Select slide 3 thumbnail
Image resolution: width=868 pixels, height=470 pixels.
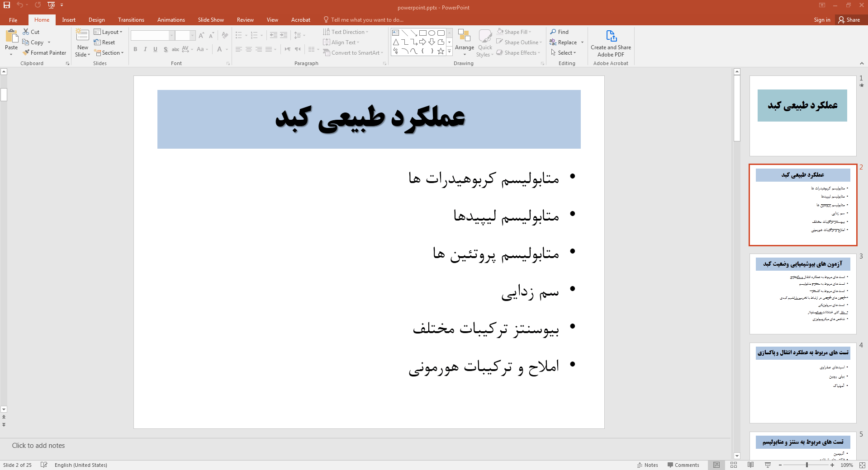click(x=803, y=294)
